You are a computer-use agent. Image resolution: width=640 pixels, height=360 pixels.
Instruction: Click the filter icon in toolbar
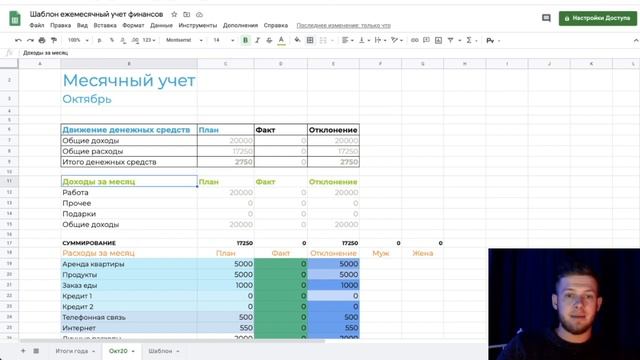(x=451, y=40)
